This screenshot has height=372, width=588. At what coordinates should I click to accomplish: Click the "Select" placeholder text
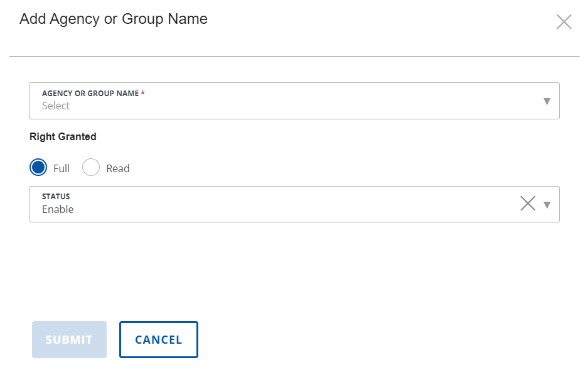coord(56,106)
